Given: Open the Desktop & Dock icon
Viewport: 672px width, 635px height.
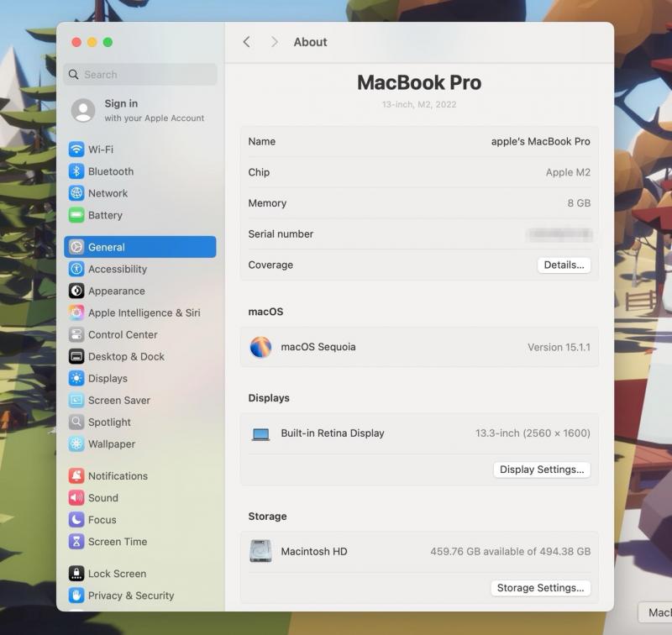Looking at the screenshot, I should [76, 356].
